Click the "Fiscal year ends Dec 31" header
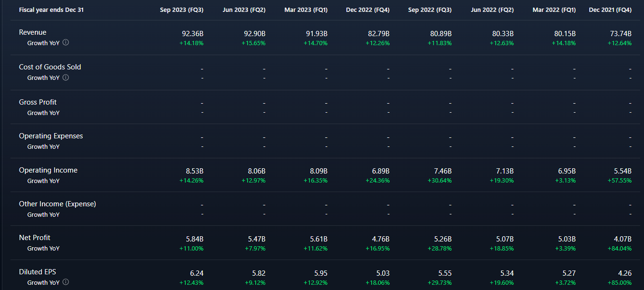644x290 pixels. [x=51, y=10]
